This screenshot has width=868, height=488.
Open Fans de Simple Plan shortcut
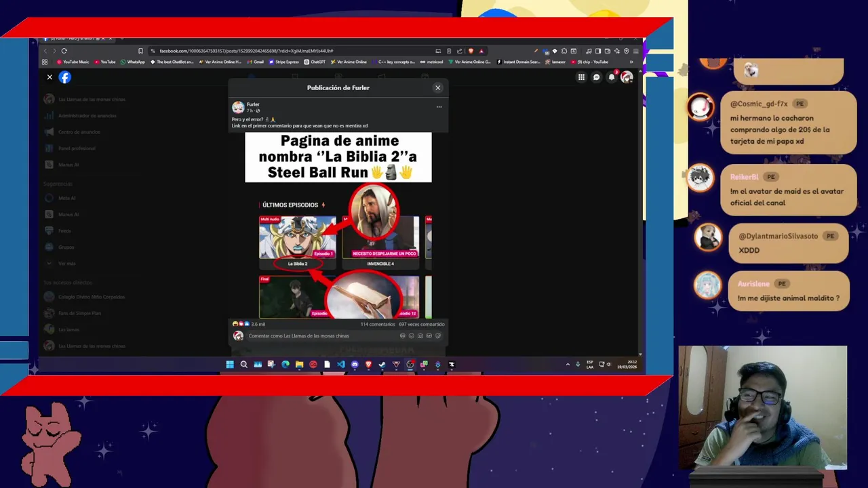point(74,313)
